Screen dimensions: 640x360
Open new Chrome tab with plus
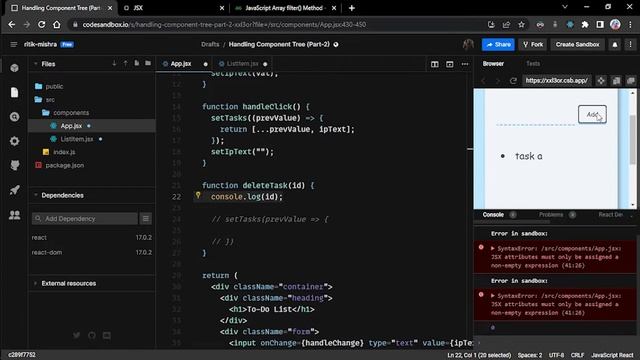coord(351,8)
